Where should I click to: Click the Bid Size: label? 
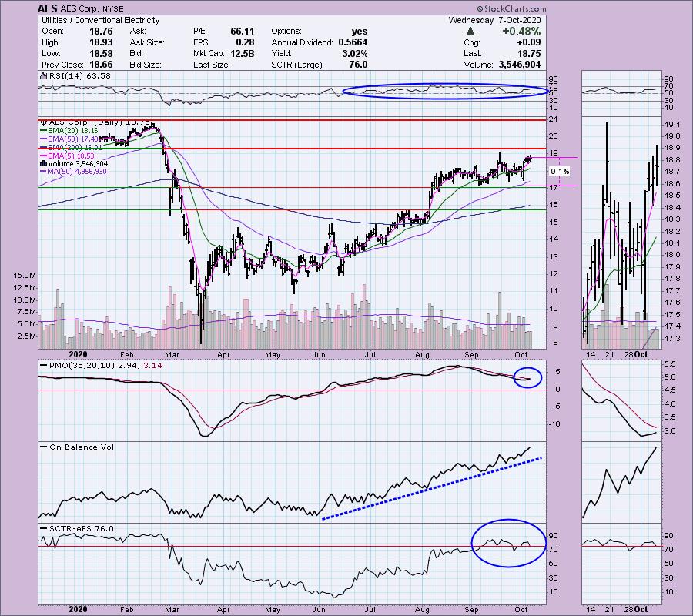tap(146, 65)
